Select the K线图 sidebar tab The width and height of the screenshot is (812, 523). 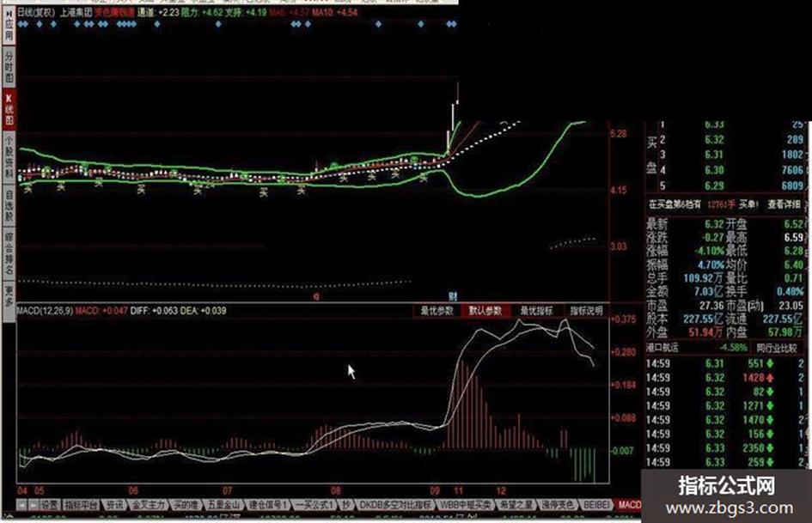(9, 110)
